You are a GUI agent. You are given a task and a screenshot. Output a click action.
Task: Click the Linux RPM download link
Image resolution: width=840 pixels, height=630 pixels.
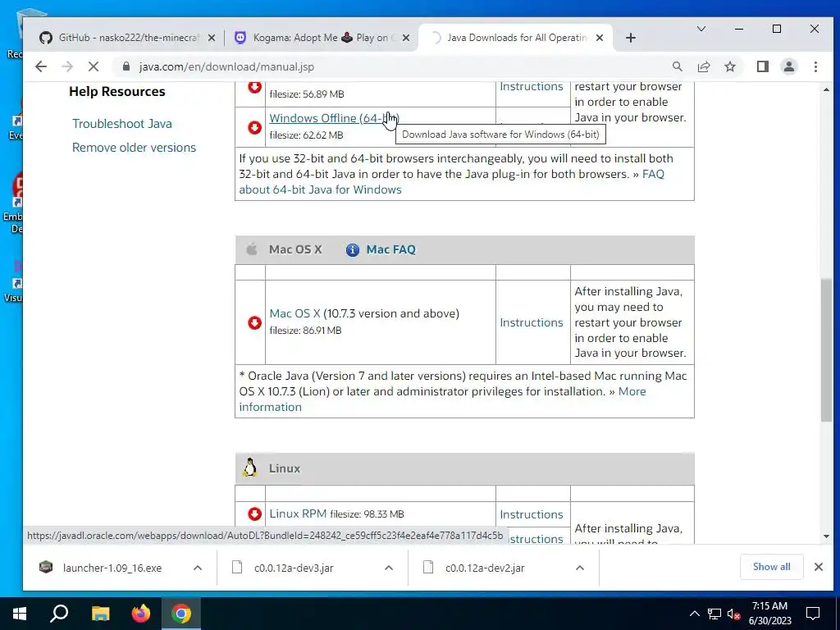coord(298,514)
